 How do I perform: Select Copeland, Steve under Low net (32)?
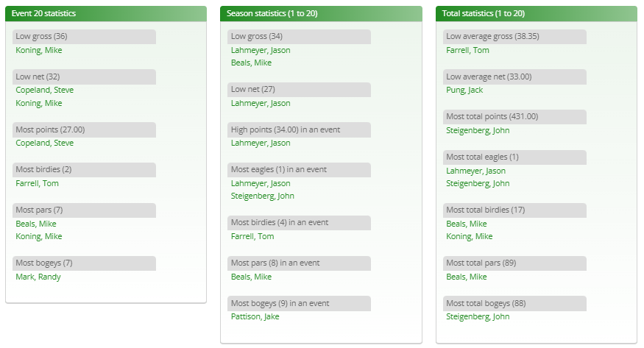tap(44, 90)
